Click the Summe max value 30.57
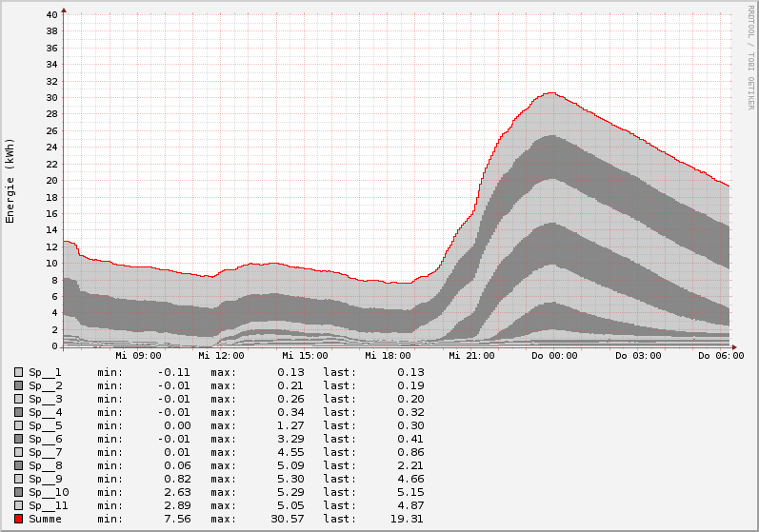Viewport: 759px width, 532px height. coord(291,519)
